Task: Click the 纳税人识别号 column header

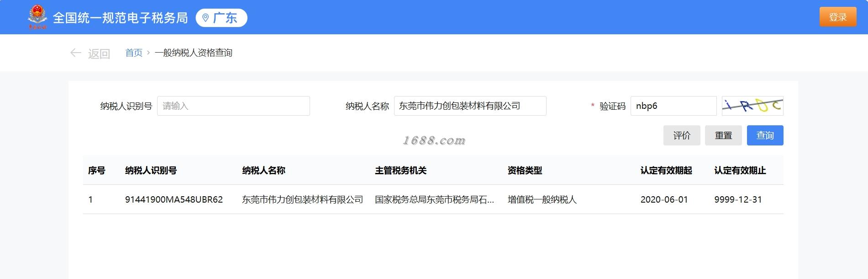Action: pos(151,170)
